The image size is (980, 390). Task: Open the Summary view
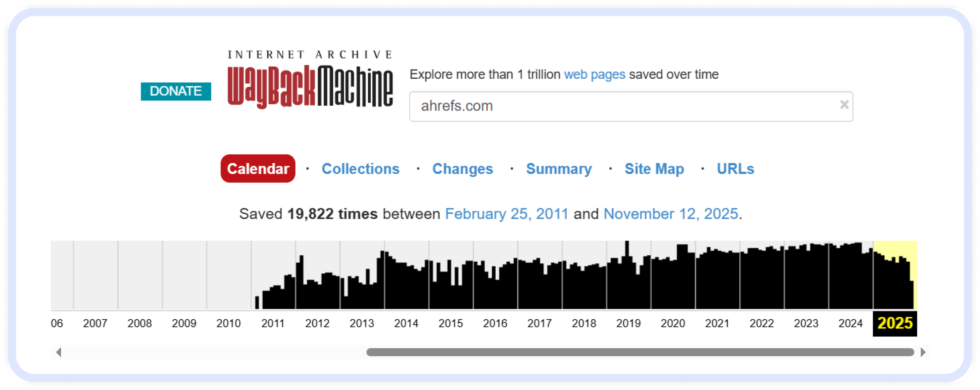coord(559,169)
